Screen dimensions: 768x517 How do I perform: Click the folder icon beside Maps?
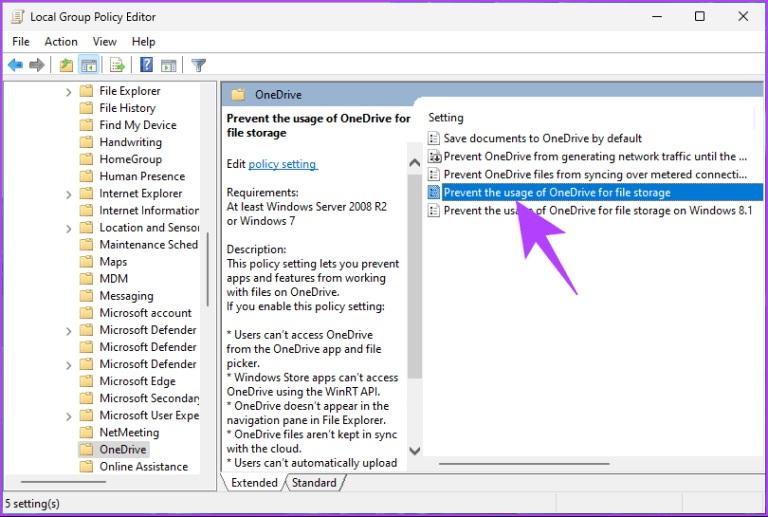point(86,261)
